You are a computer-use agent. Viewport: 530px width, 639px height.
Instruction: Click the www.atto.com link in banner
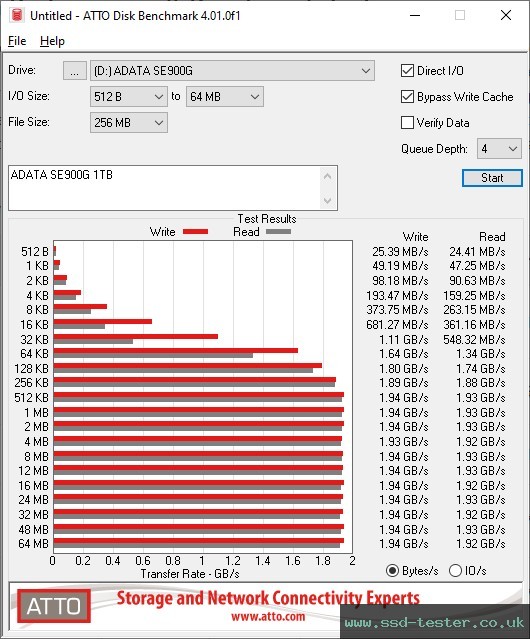tap(268, 616)
